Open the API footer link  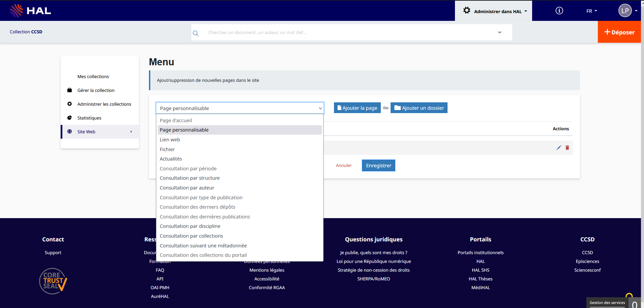click(x=160, y=279)
